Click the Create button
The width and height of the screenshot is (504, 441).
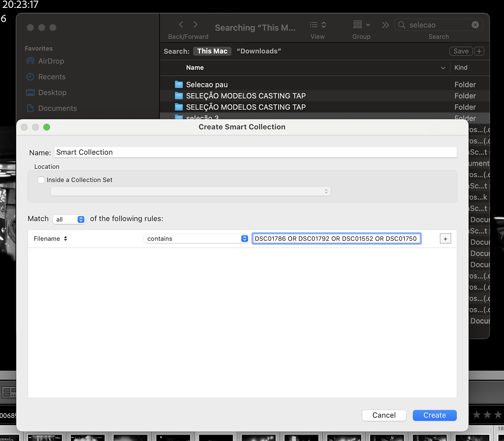coord(434,415)
